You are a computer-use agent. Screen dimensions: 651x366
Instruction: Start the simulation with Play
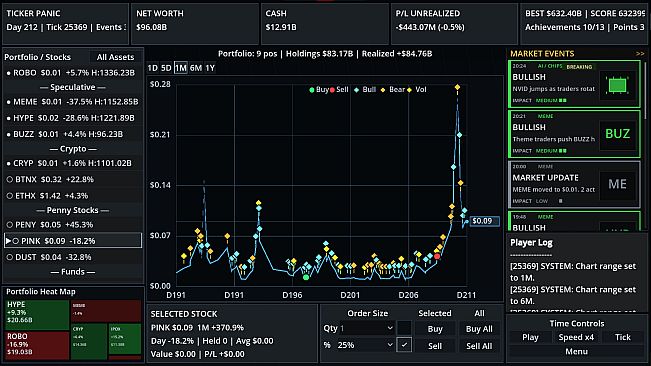530,337
